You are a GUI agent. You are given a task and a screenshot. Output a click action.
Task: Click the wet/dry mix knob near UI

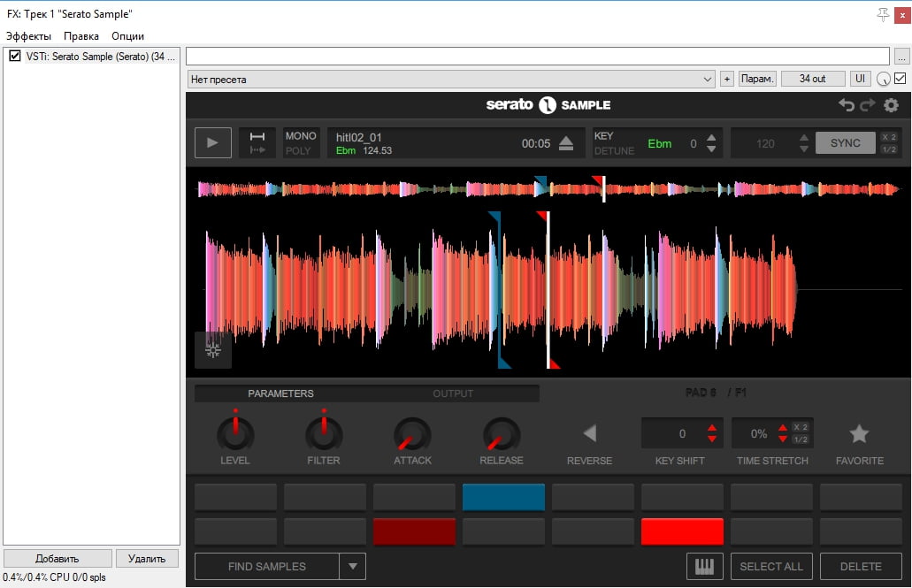(883, 79)
